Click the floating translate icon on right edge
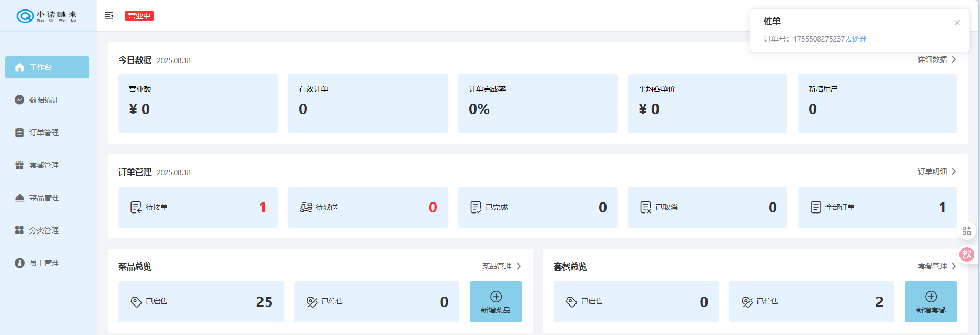This screenshot has height=335, width=980. 967,255
